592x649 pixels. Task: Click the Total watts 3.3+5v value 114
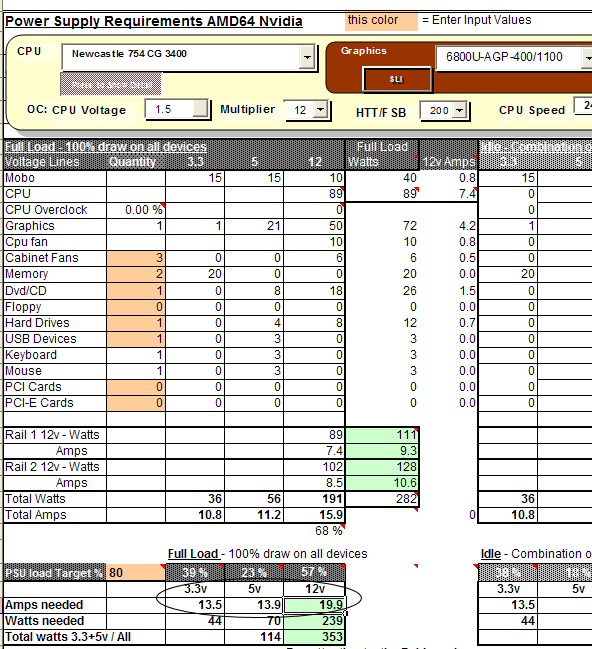click(254, 637)
